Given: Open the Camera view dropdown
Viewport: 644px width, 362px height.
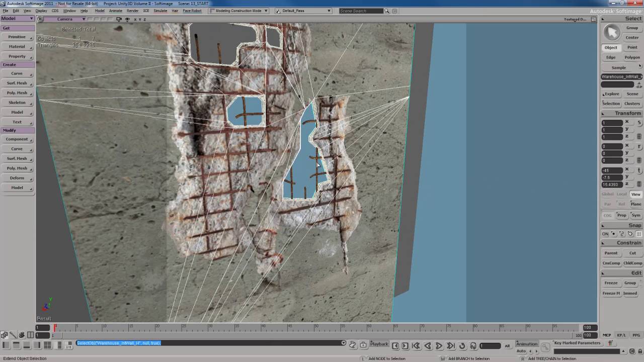Looking at the screenshot, I should tap(66, 19).
